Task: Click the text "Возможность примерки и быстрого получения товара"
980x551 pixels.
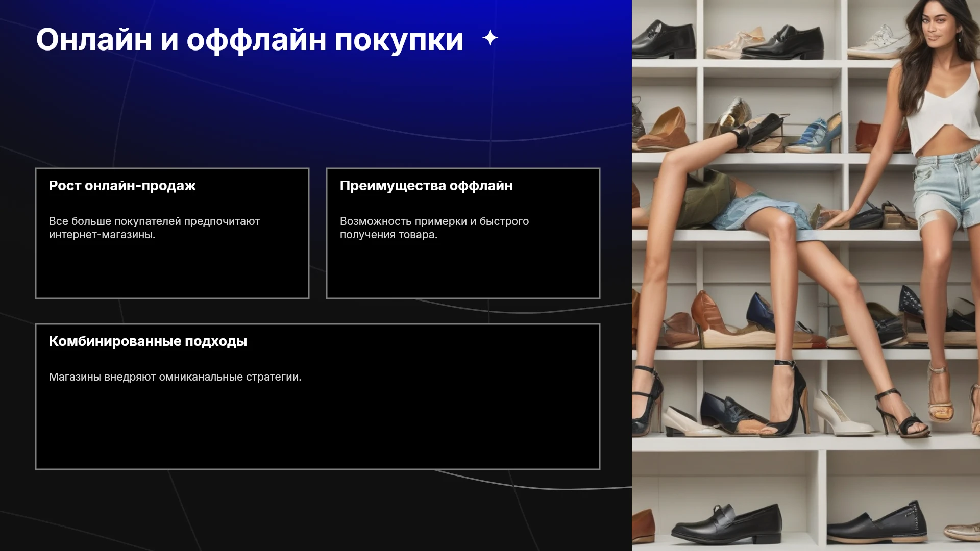Action: pyautogui.click(x=434, y=228)
